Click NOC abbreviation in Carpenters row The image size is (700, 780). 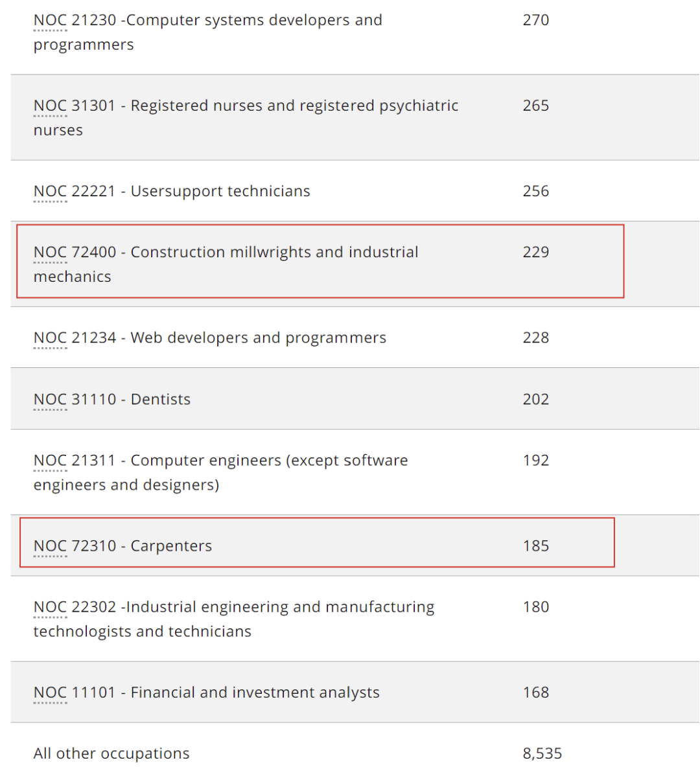point(50,546)
